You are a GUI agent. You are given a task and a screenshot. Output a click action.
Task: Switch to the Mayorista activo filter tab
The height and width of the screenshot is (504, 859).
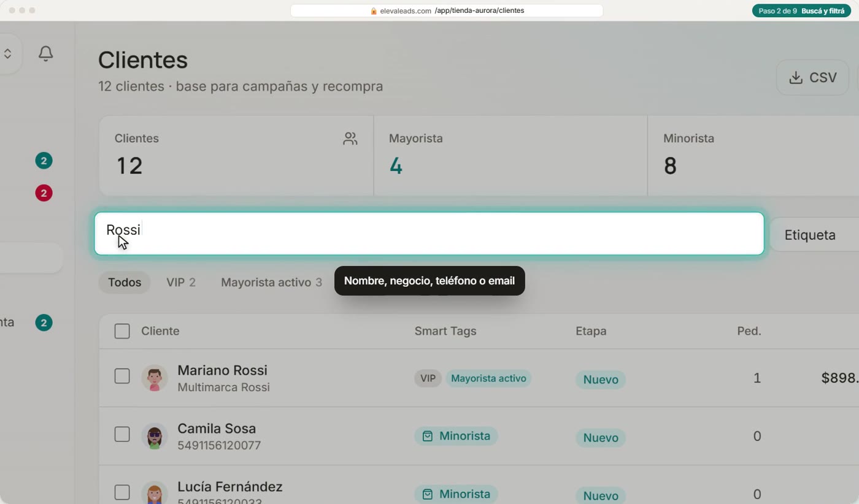pyautogui.click(x=271, y=283)
